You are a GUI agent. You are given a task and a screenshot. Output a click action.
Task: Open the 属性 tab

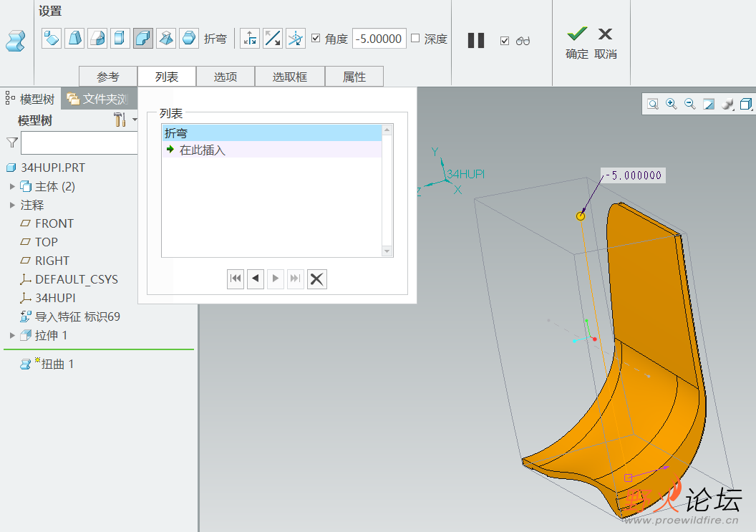pos(354,77)
